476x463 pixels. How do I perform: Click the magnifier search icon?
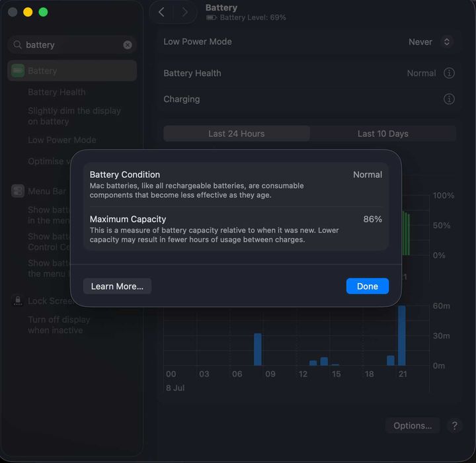pos(17,45)
